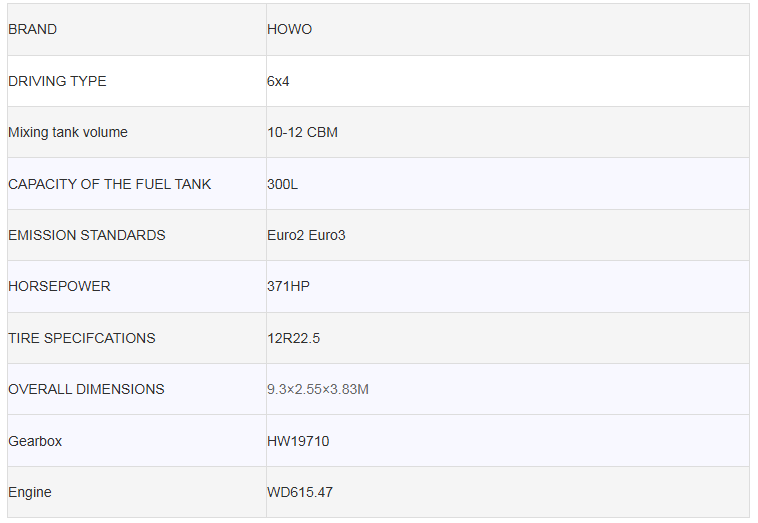Viewport: 758px width, 523px height.
Task: Select the 9.3×2.55×3.83M dimensions value
Action: 318,389
